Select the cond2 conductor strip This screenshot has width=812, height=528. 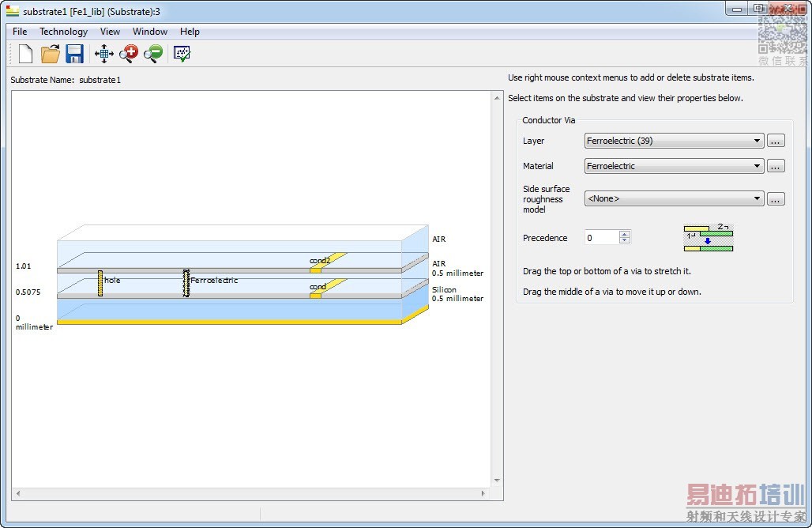[329, 261]
